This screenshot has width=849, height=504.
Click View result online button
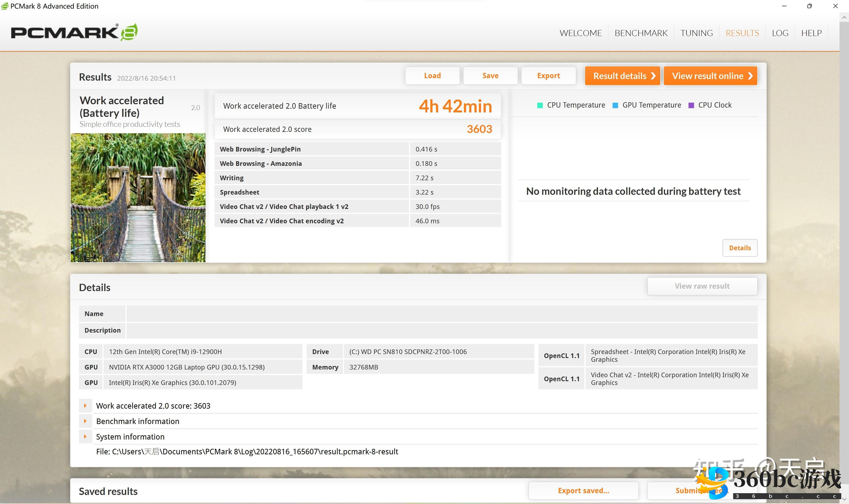(x=710, y=76)
